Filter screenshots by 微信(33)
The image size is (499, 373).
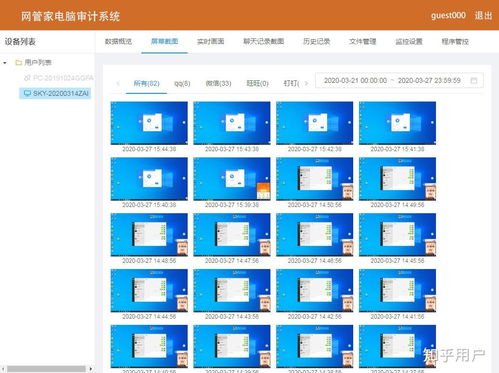click(219, 83)
